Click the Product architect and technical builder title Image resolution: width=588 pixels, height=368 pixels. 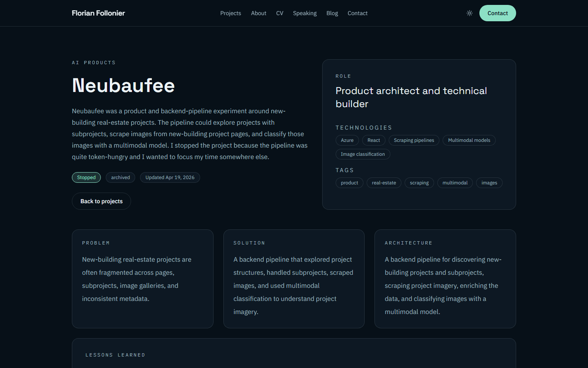tap(411, 97)
